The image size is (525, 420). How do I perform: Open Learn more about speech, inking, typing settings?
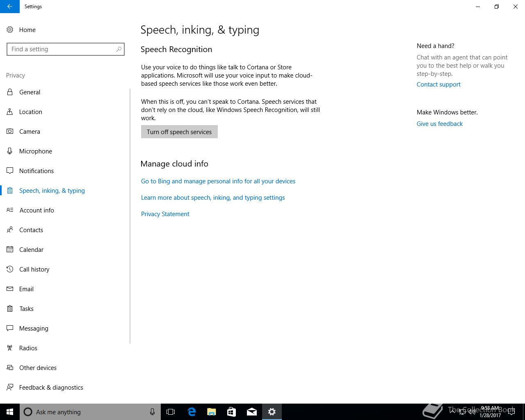(x=213, y=198)
